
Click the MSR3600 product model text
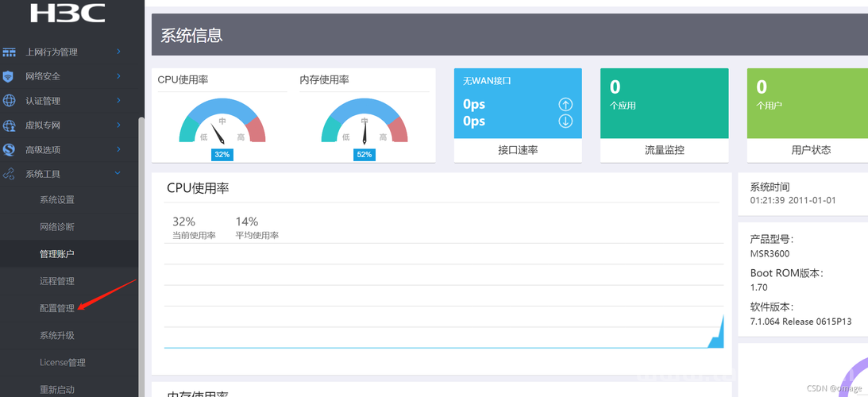pyautogui.click(x=770, y=254)
